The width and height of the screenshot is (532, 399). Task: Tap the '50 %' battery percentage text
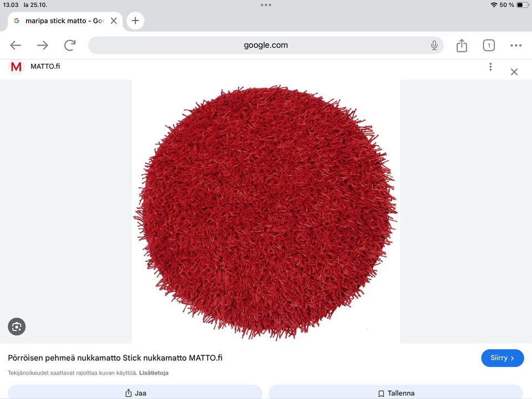pyautogui.click(x=507, y=5)
